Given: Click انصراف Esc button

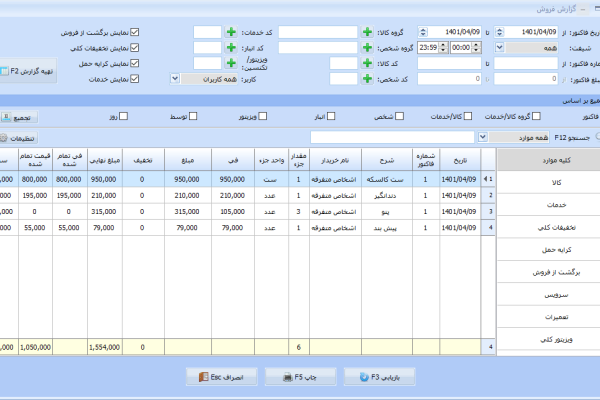Looking at the screenshot, I should [x=222, y=377].
